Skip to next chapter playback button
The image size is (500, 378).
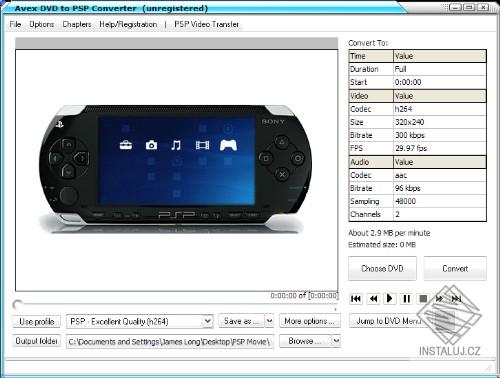coord(456,298)
